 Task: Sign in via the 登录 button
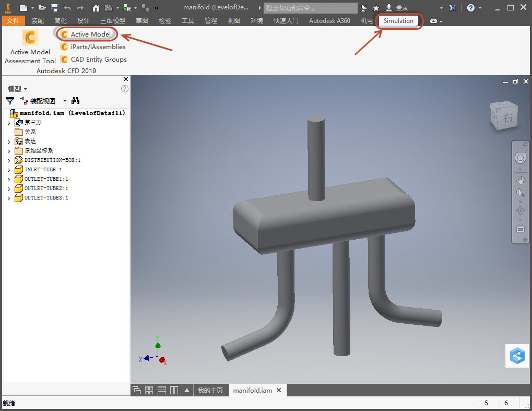click(x=397, y=8)
